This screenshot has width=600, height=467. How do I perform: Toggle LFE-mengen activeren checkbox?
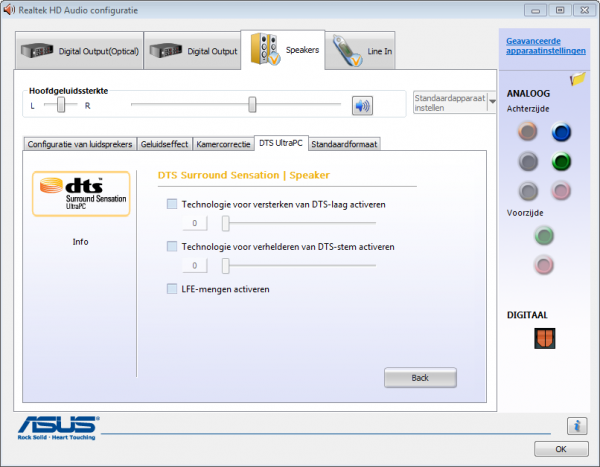(173, 289)
